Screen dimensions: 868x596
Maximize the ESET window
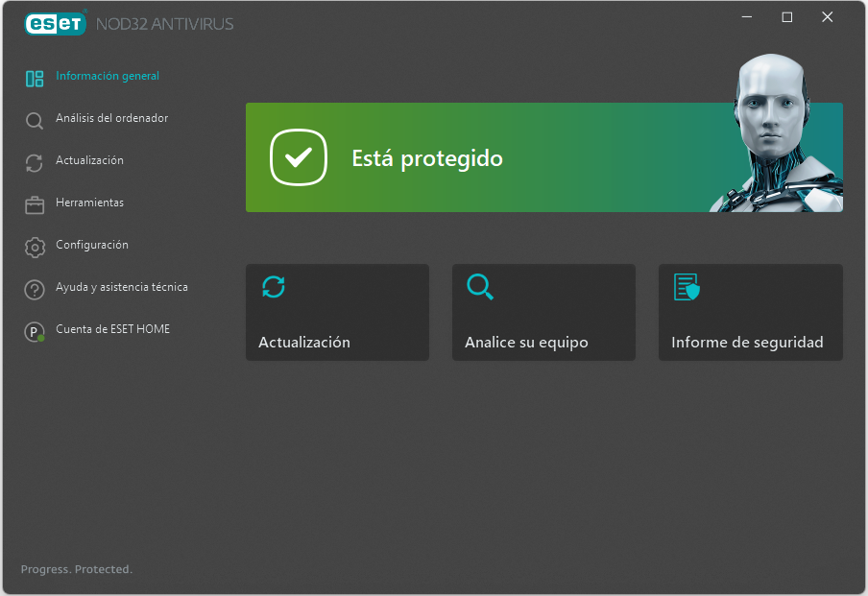[786, 17]
